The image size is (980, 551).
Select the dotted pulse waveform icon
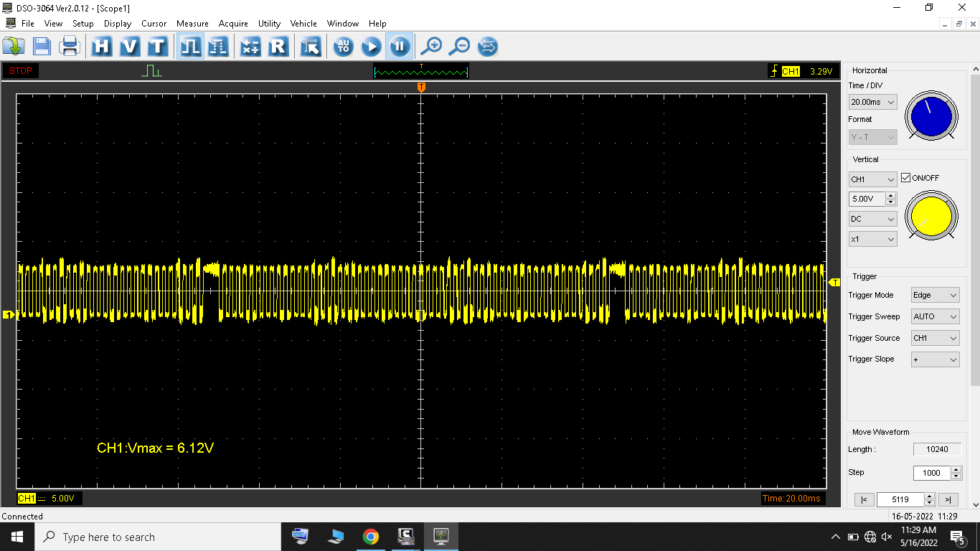pyautogui.click(x=218, y=47)
